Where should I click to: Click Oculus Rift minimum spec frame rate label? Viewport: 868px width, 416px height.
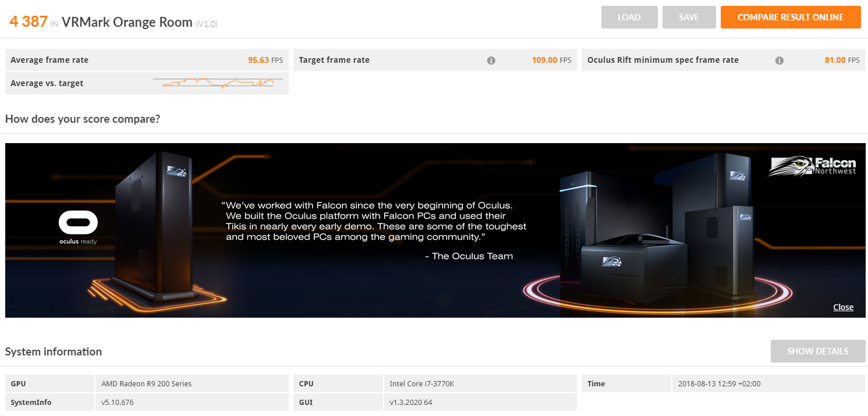tap(663, 60)
